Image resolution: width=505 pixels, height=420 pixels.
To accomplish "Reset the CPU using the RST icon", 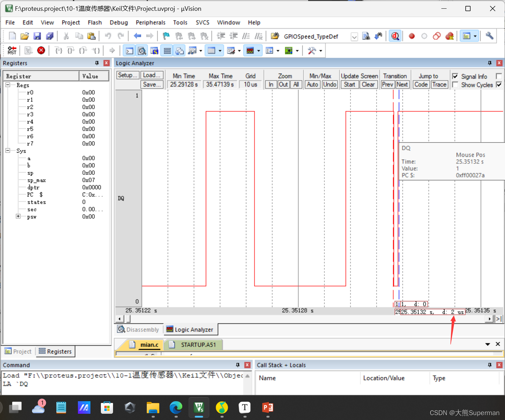I will click(12, 50).
